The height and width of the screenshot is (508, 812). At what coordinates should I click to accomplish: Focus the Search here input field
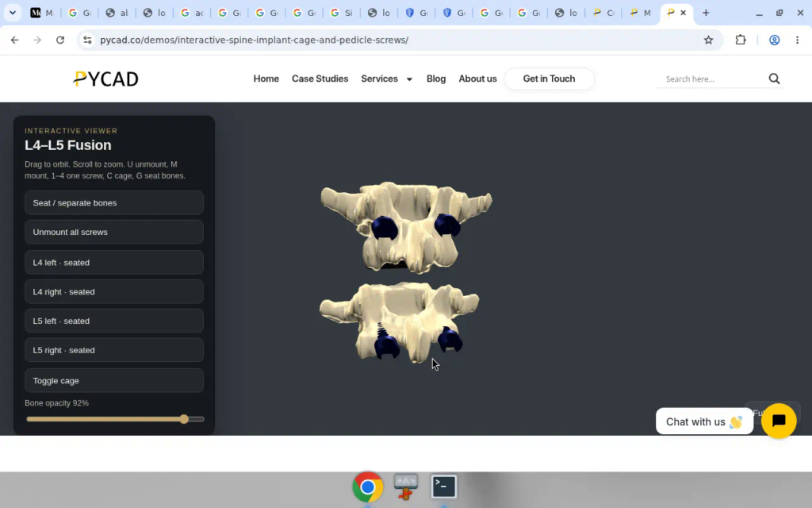712,79
